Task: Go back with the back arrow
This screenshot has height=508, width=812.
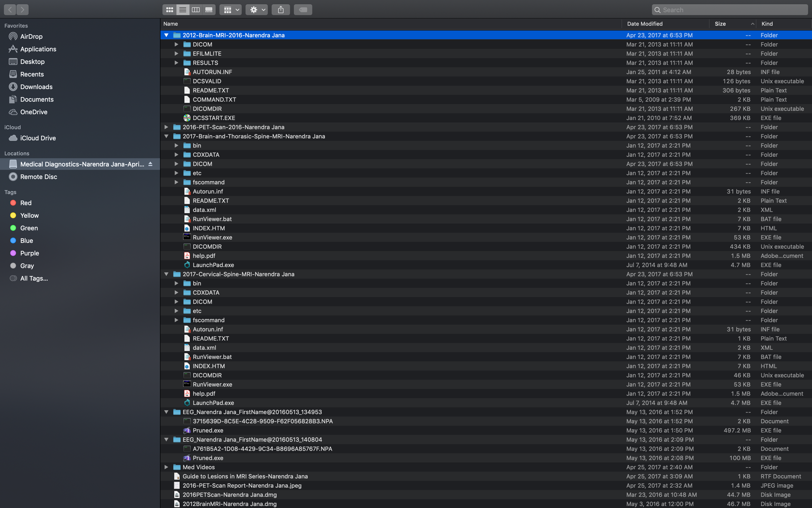Action: 10,10
